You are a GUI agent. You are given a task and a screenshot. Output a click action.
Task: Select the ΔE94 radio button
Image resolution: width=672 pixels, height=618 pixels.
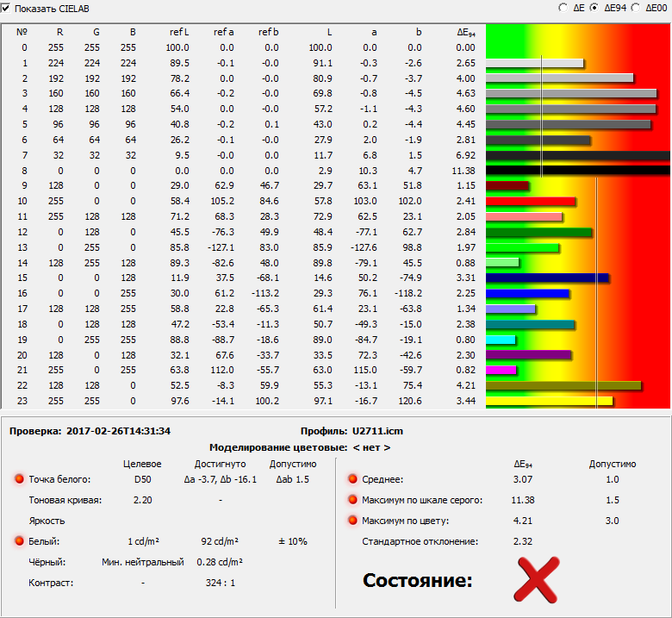pos(594,8)
